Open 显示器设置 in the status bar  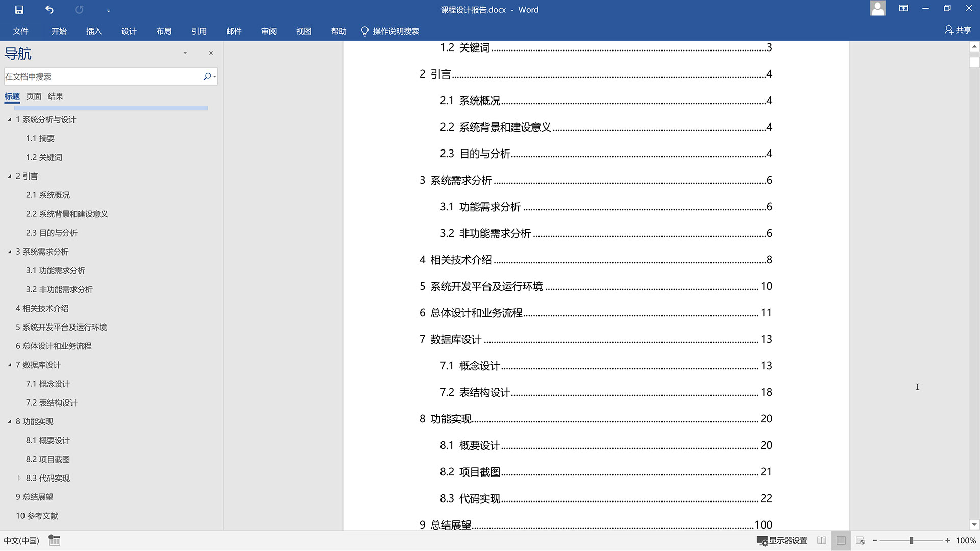click(783, 540)
